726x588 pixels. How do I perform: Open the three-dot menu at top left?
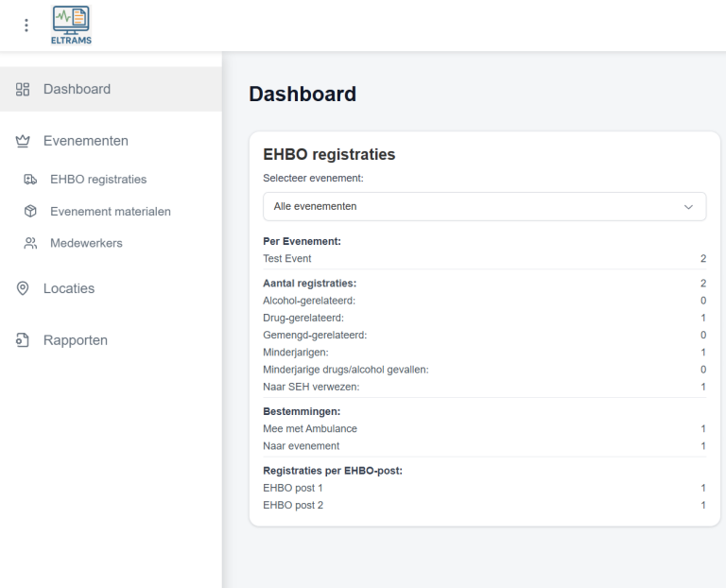pos(26,25)
